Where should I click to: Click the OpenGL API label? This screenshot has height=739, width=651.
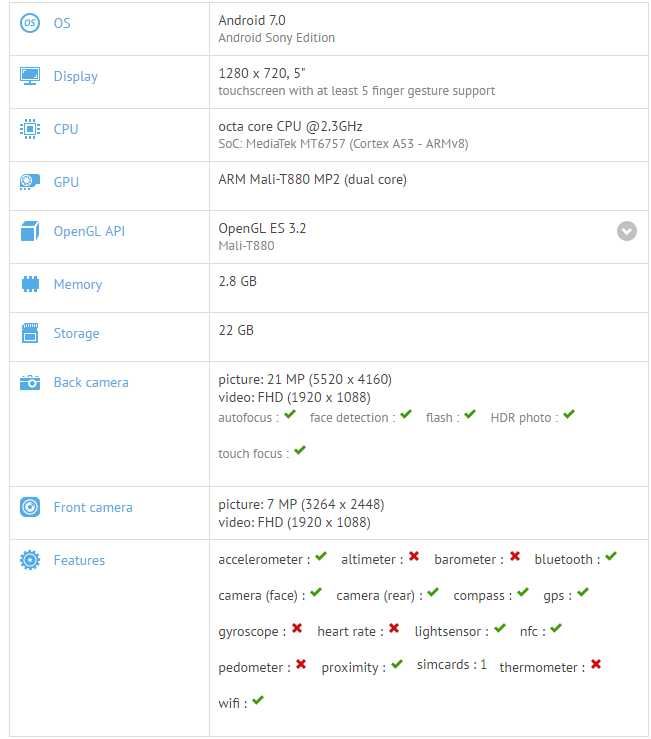89,231
